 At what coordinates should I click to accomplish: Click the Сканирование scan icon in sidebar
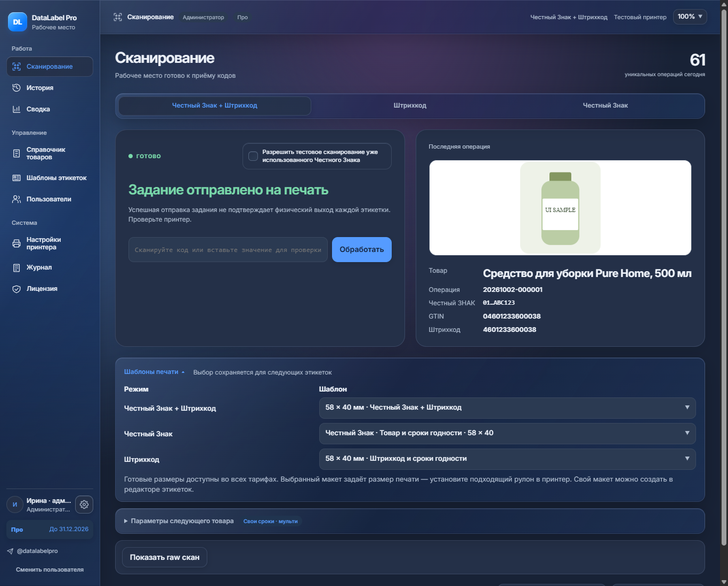pyautogui.click(x=17, y=67)
